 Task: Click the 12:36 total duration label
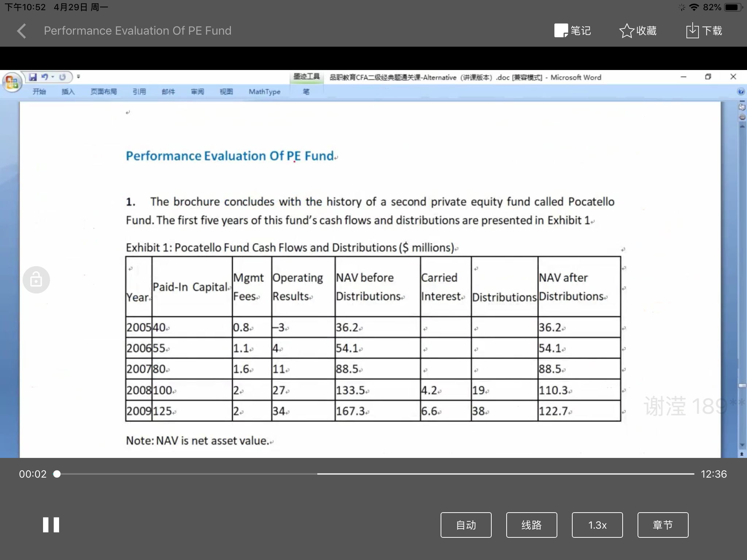714,474
